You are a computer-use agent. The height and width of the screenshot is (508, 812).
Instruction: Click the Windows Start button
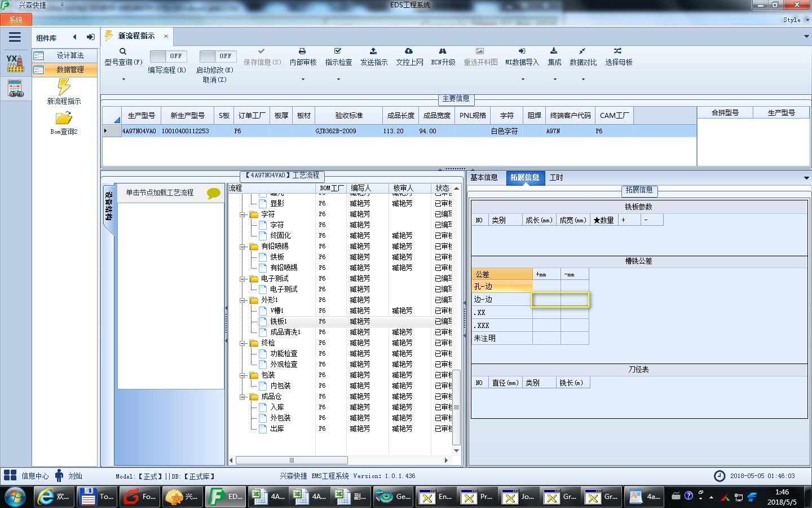15,497
